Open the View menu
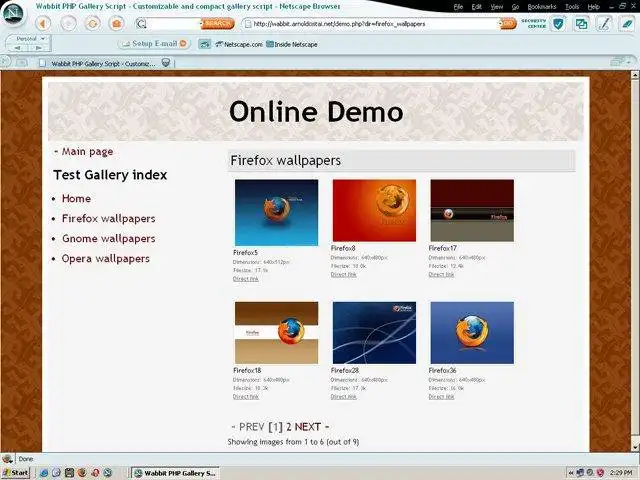 click(496, 7)
